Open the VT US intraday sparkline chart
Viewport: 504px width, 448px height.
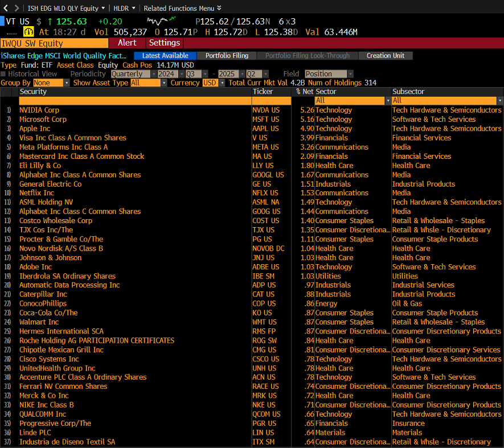tap(161, 21)
